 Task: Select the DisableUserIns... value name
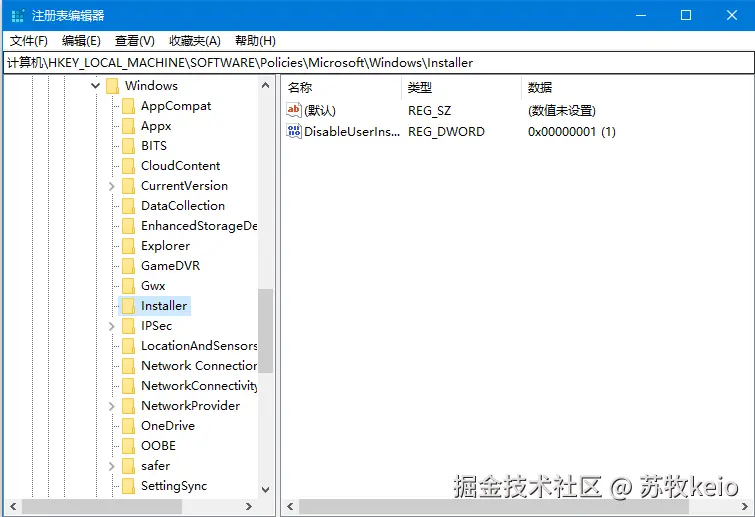[x=351, y=131]
